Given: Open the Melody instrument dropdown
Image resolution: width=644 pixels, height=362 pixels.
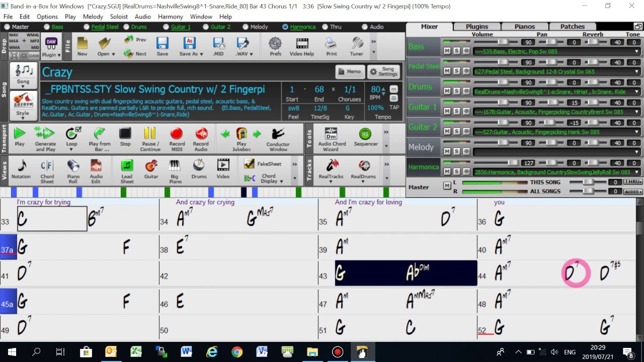Looking at the screenshot, I should click(x=636, y=152).
